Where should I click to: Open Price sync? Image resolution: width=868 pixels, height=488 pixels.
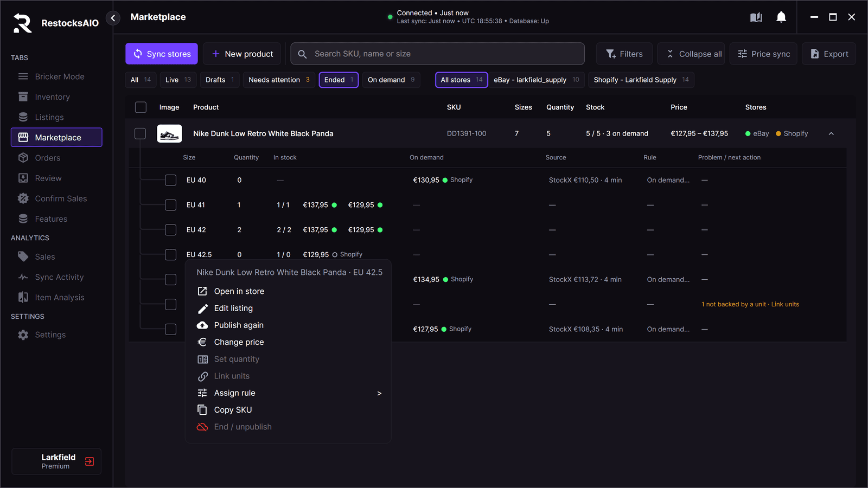763,54
